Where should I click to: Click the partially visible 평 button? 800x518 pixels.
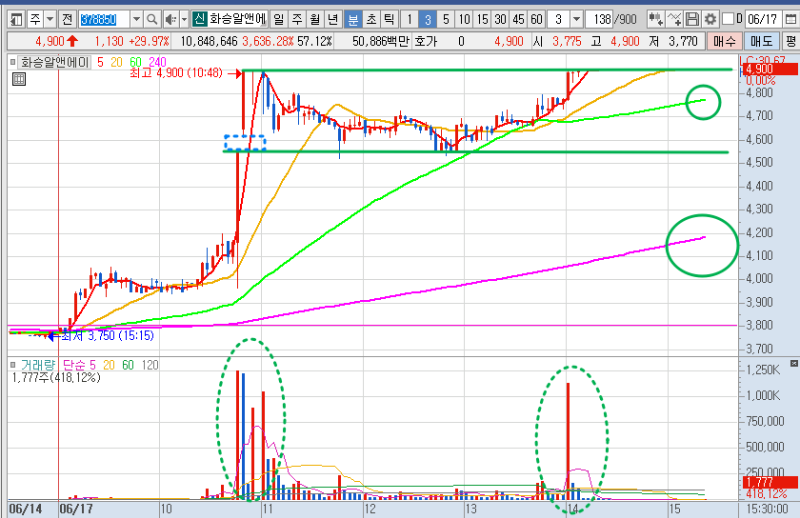tap(791, 41)
